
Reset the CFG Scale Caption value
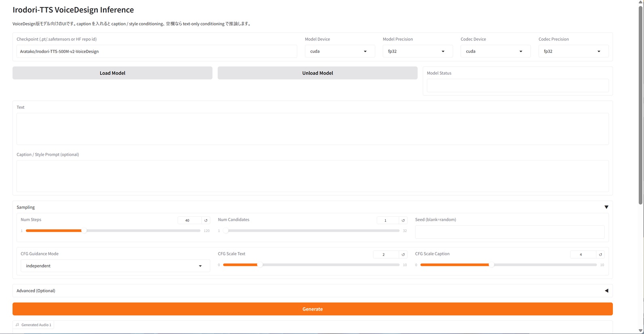point(600,255)
